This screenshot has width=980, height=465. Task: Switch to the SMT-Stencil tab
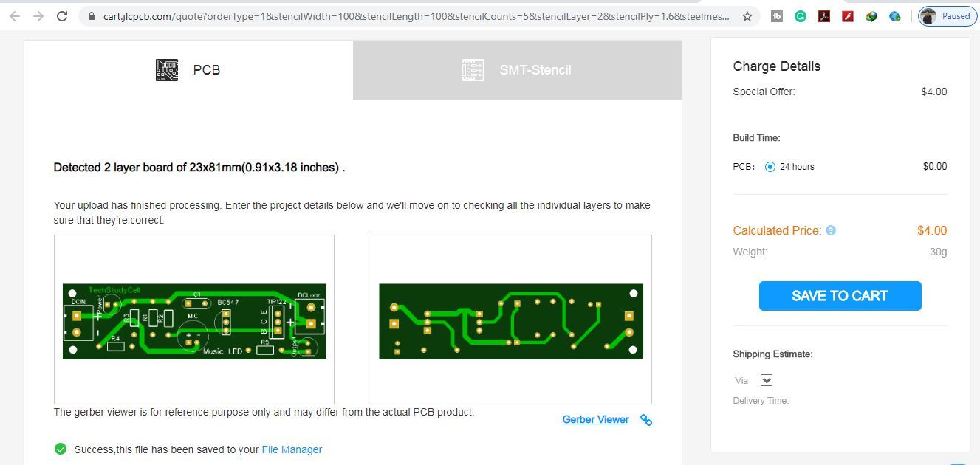[517, 69]
